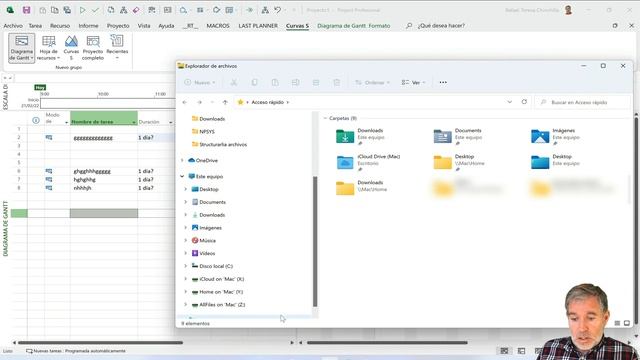
Task: Click the Curvas S ribbon button with mountain icon
Action: (71, 48)
